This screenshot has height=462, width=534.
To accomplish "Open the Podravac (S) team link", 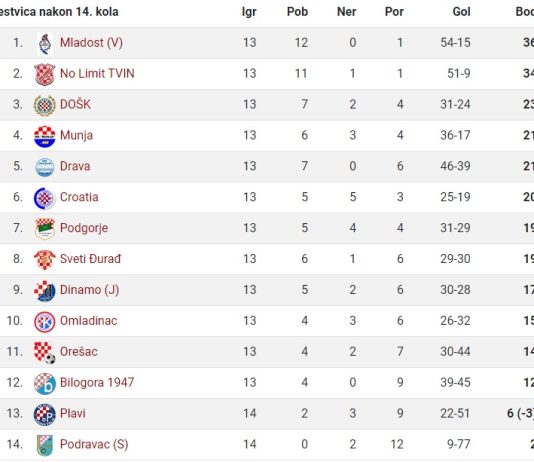I will 94,444.
